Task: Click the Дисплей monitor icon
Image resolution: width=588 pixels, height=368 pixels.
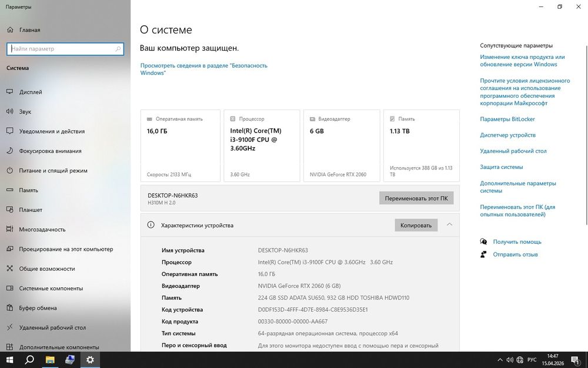Action: tap(10, 92)
